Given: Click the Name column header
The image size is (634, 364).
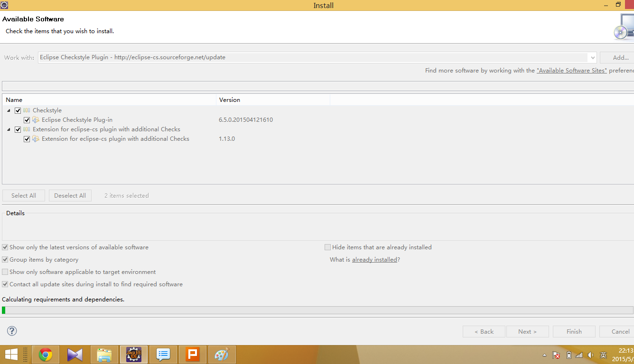Looking at the screenshot, I should click(x=109, y=100).
